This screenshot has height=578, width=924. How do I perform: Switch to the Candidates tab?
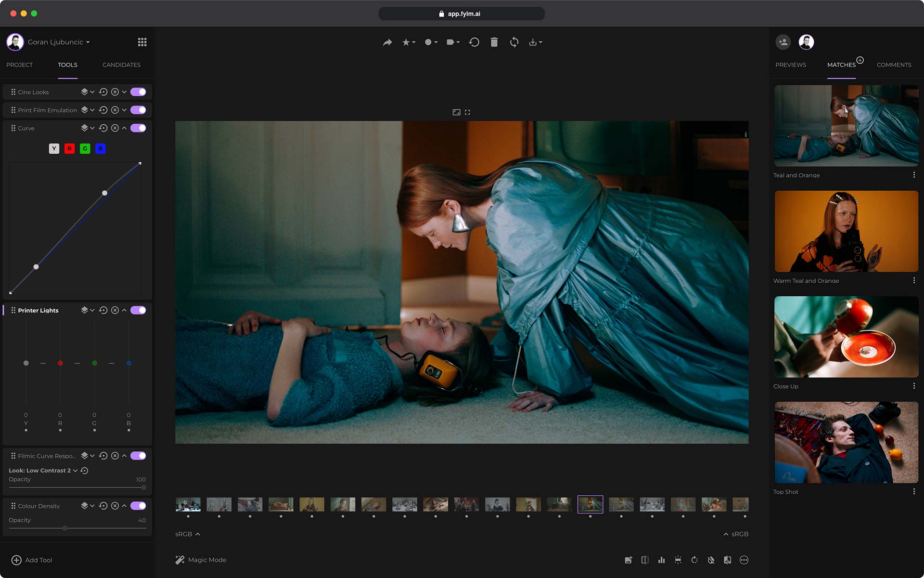(x=121, y=65)
